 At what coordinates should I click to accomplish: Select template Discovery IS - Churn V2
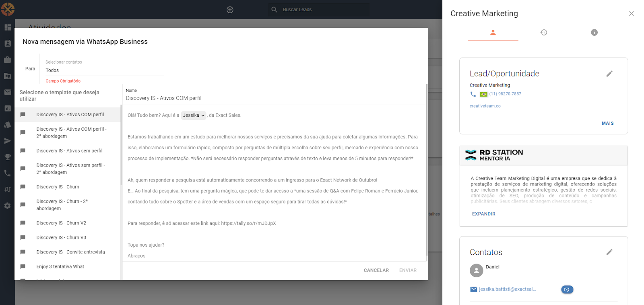(x=68, y=223)
